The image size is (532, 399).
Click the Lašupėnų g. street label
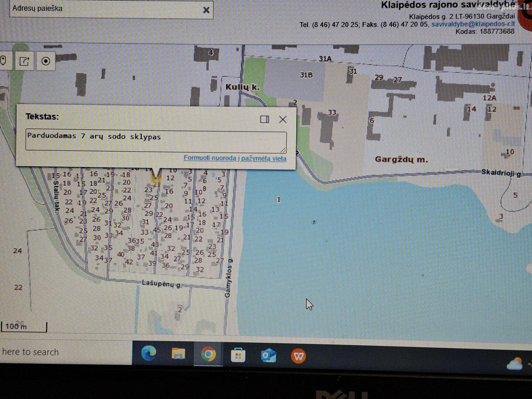pyautogui.click(x=161, y=284)
